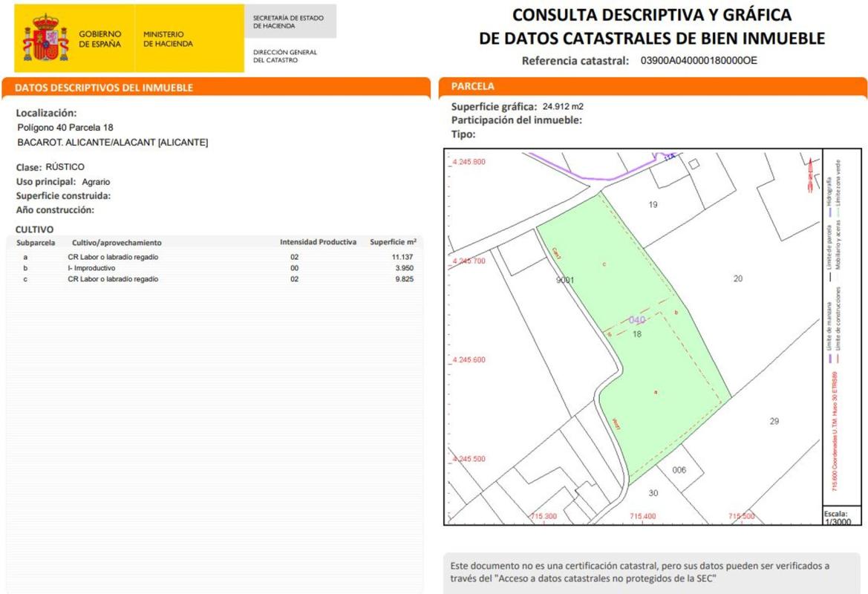Click parcel number 29 on the map
Viewport: 868px width, 594px height.
tap(774, 421)
